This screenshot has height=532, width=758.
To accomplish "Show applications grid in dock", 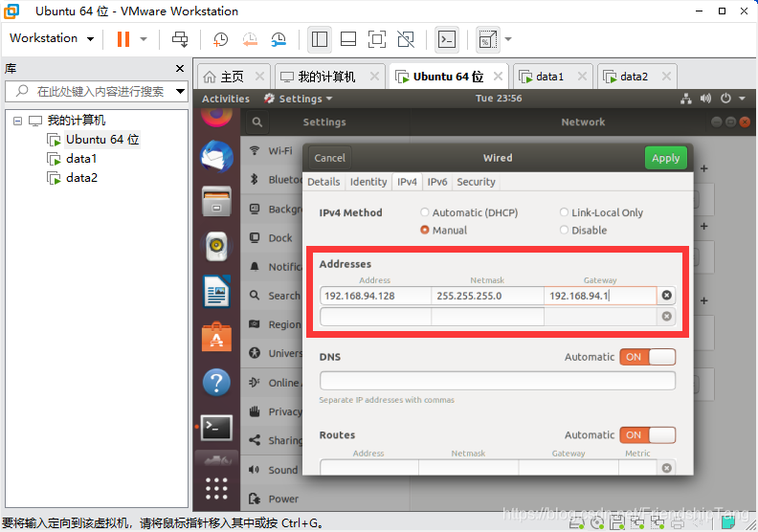I will point(216,488).
